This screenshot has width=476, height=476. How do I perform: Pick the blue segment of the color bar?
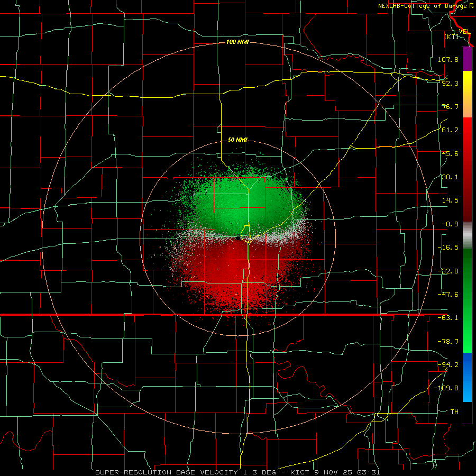(x=467, y=377)
